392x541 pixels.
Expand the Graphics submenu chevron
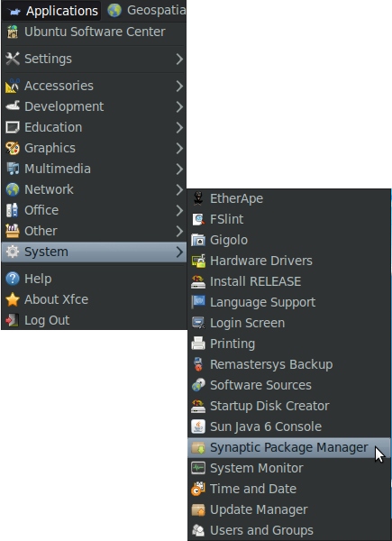(x=179, y=148)
